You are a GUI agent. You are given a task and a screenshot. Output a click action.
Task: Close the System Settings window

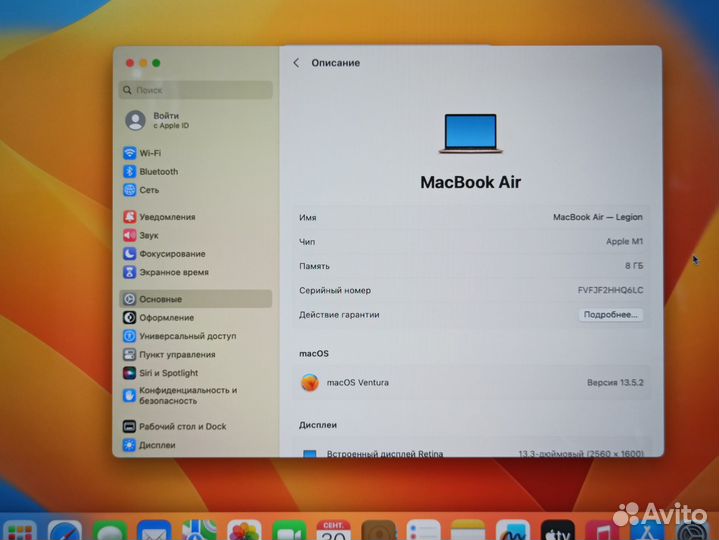130,63
